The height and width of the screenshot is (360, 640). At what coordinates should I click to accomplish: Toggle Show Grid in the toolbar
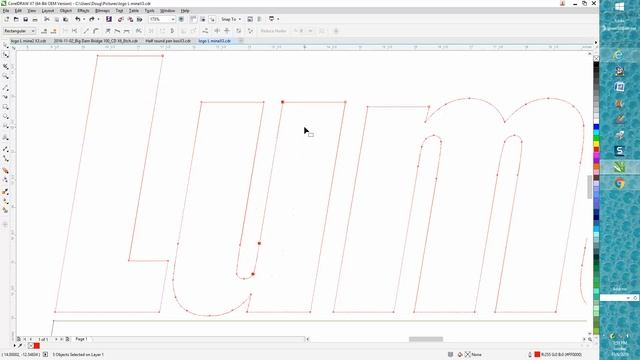[202, 19]
